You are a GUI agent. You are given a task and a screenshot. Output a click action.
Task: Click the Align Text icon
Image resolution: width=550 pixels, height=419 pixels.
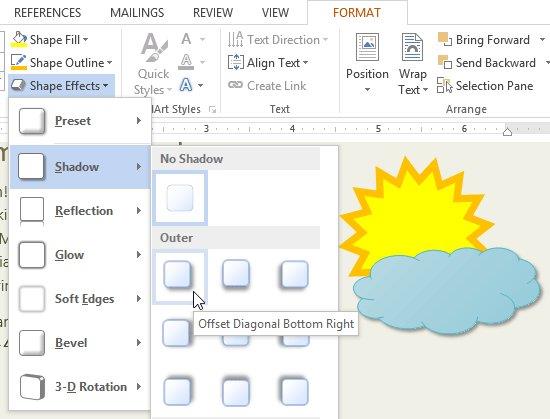[x=235, y=62]
